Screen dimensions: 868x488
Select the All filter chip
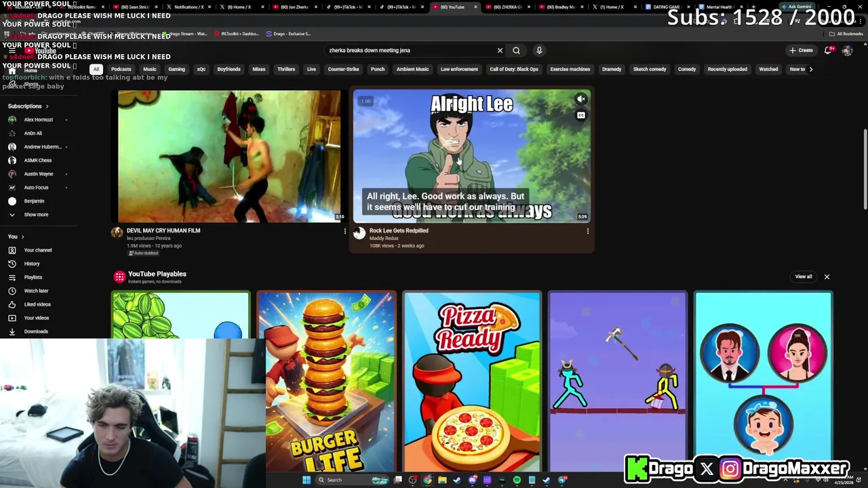click(x=96, y=69)
